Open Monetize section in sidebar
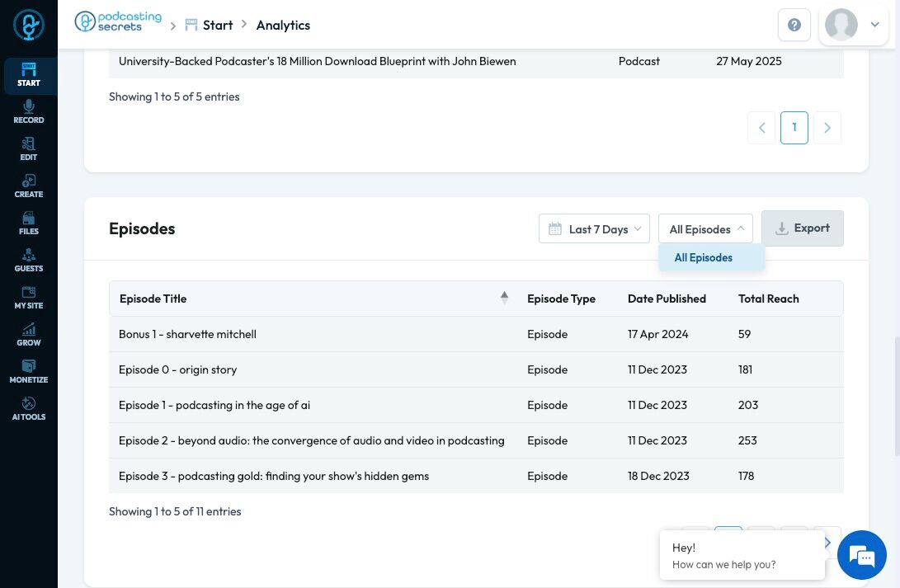Image resolution: width=900 pixels, height=588 pixels. 28,371
